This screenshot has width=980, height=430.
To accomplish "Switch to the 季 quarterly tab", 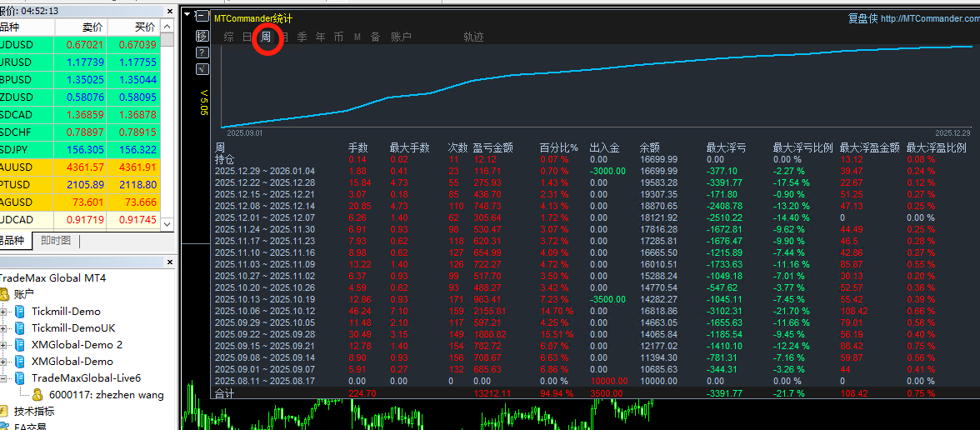I will pyautogui.click(x=302, y=37).
